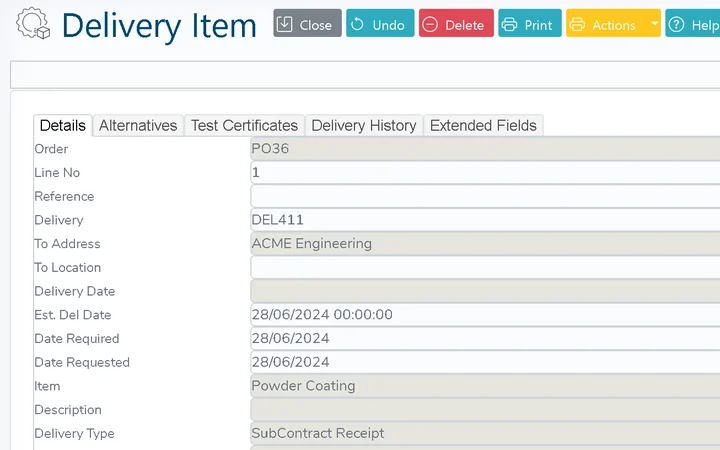Click the Close button's save icon
Image resolution: width=720 pixels, height=450 pixels.
pos(285,24)
